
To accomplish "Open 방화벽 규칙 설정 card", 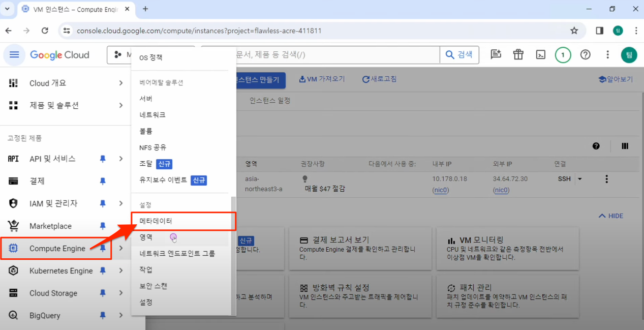I will click(360, 296).
